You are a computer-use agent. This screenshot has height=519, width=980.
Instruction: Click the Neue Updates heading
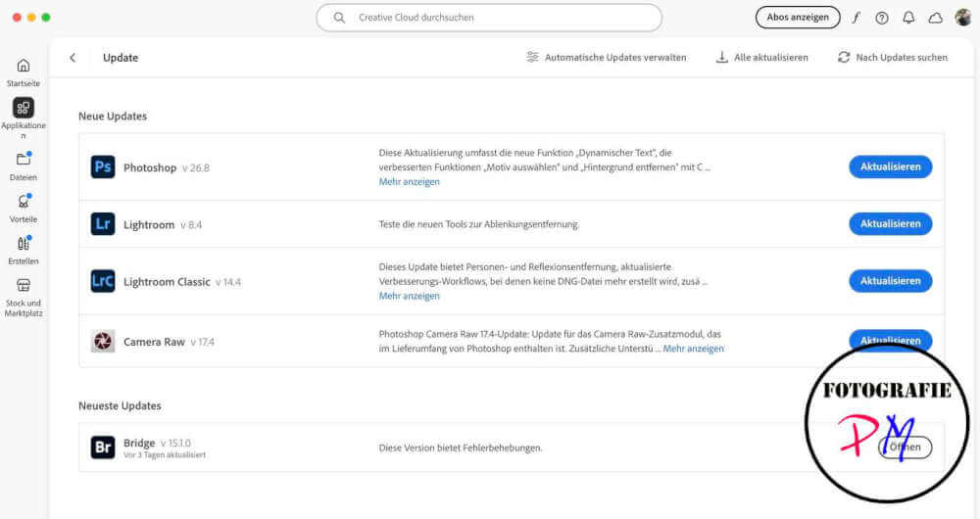click(113, 117)
